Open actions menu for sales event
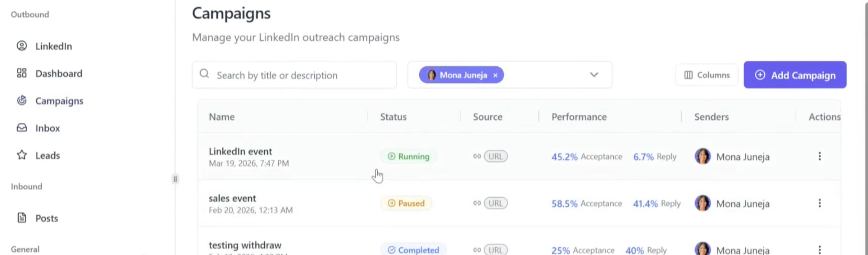The image size is (868, 255). tap(819, 203)
